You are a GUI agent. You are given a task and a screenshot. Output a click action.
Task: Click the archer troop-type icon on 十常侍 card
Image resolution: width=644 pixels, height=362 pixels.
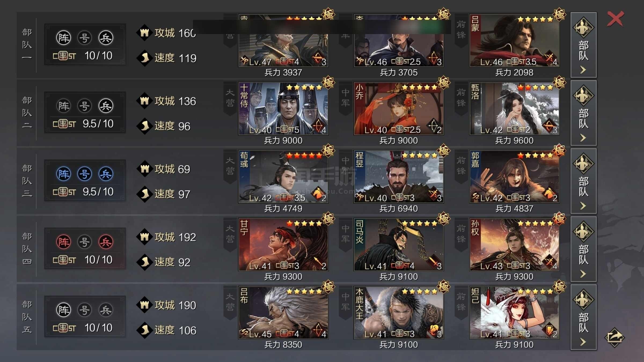click(318, 126)
